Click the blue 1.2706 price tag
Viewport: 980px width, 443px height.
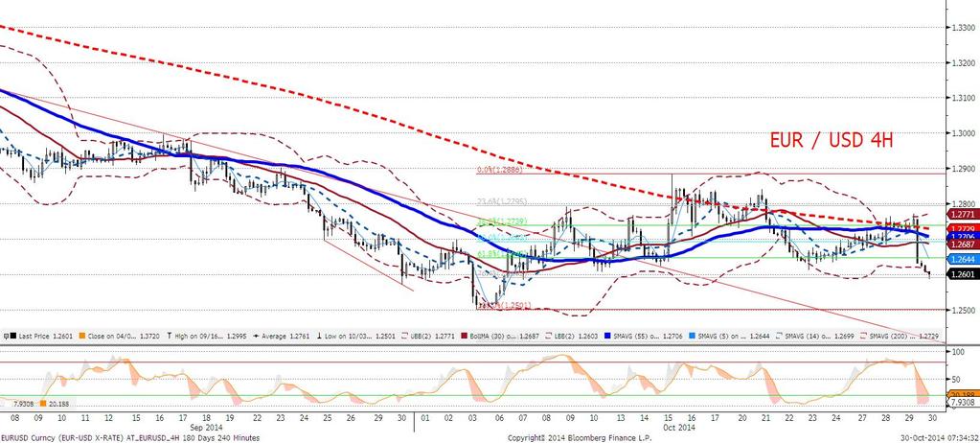(962, 236)
